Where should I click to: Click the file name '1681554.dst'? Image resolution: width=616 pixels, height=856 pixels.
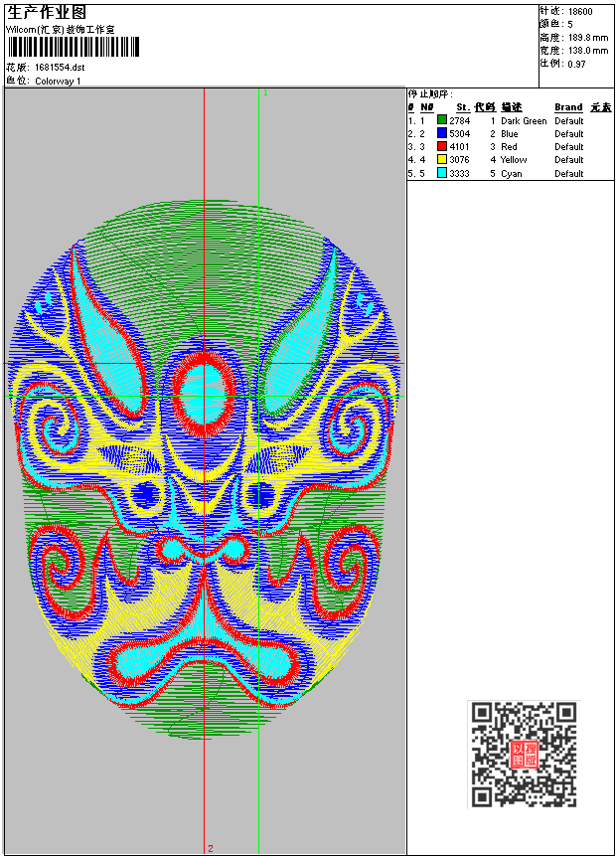point(60,68)
